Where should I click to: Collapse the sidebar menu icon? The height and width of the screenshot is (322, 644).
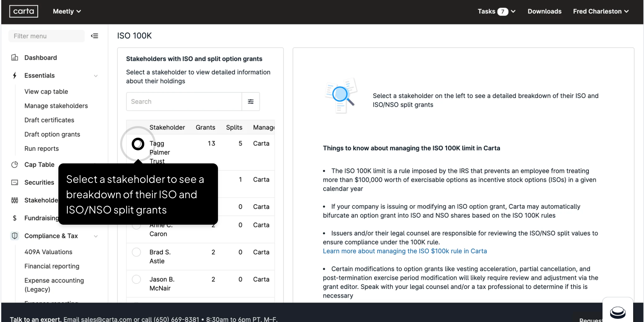(x=94, y=36)
